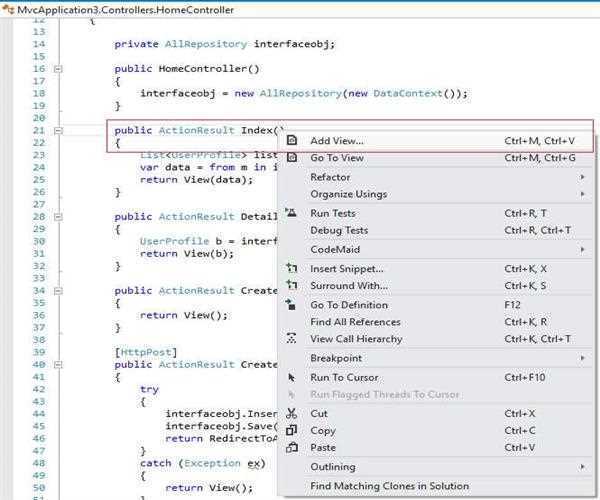Click the "try" keyword on line 42
600x500 pixels.
(x=149, y=389)
